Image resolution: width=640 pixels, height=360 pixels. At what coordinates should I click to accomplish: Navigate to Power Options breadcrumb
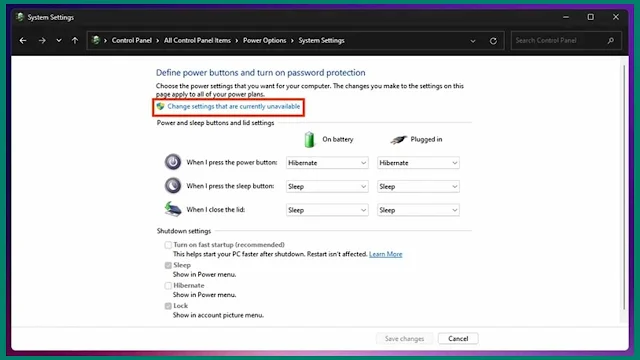(264, 40)
